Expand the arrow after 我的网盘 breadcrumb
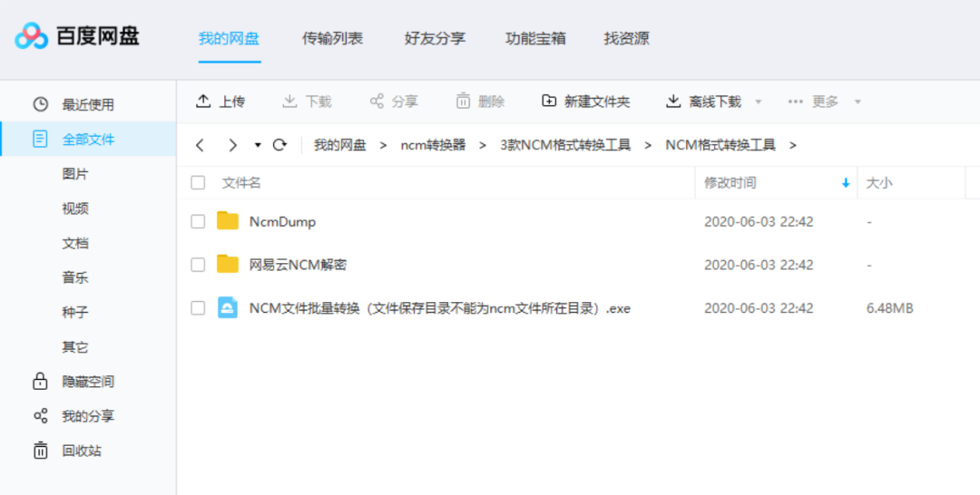This screenshot has height=495, width=980. (x=383, y=145)
